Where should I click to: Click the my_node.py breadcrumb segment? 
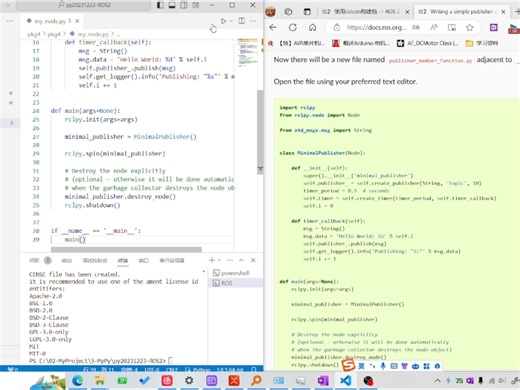click(x=93, y=34)
